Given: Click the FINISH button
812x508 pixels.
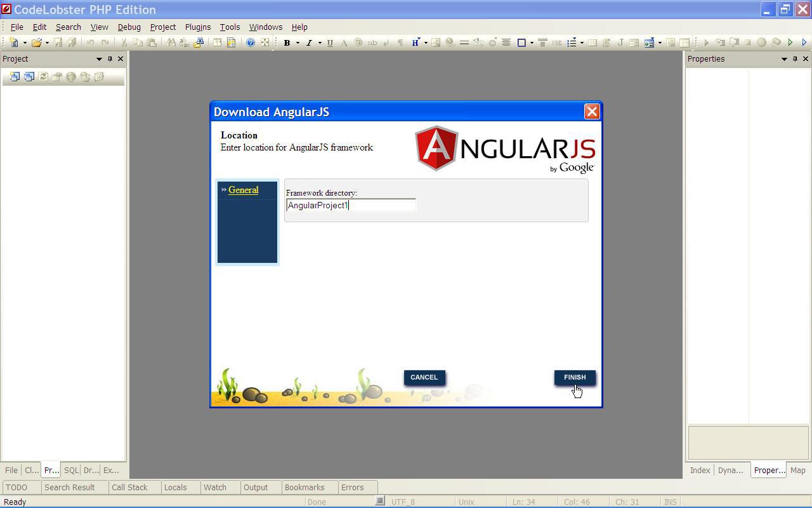Looking at the screenshot, I should 575,377.
